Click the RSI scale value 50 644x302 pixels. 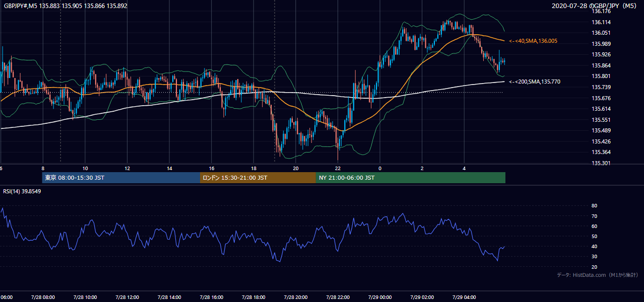point(594,236)
